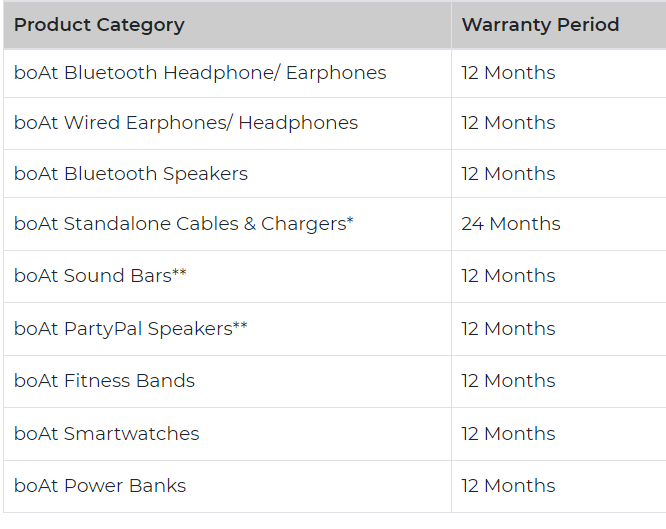Click the 24 Months warranty value
The image size is (666, 529).
510,224
